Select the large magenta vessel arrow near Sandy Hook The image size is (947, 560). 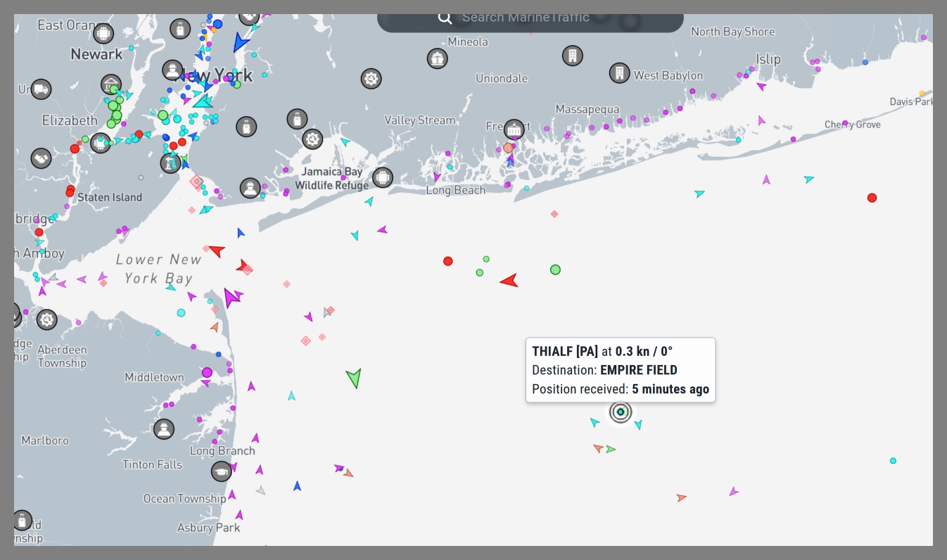(x=231, y=298)
